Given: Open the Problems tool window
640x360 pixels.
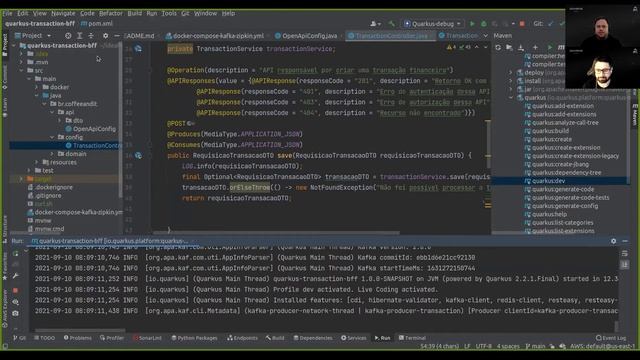Looking at the screenshot, I should tap(78, 338).
